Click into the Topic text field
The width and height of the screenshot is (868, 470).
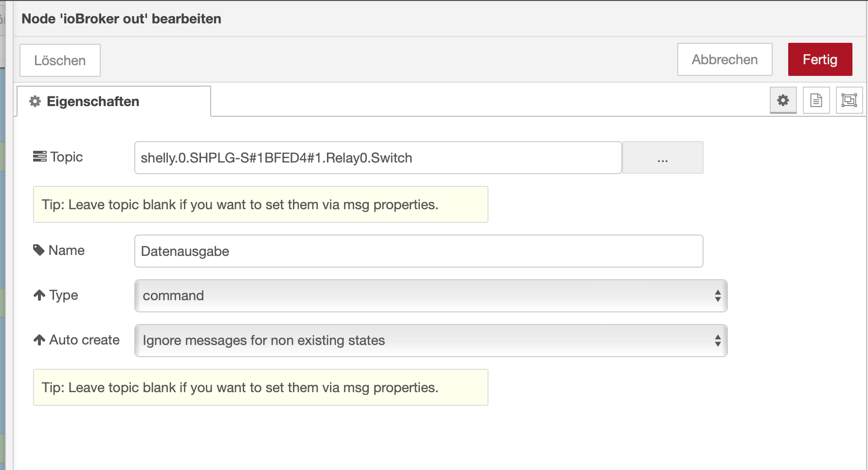tap(378, 158)
